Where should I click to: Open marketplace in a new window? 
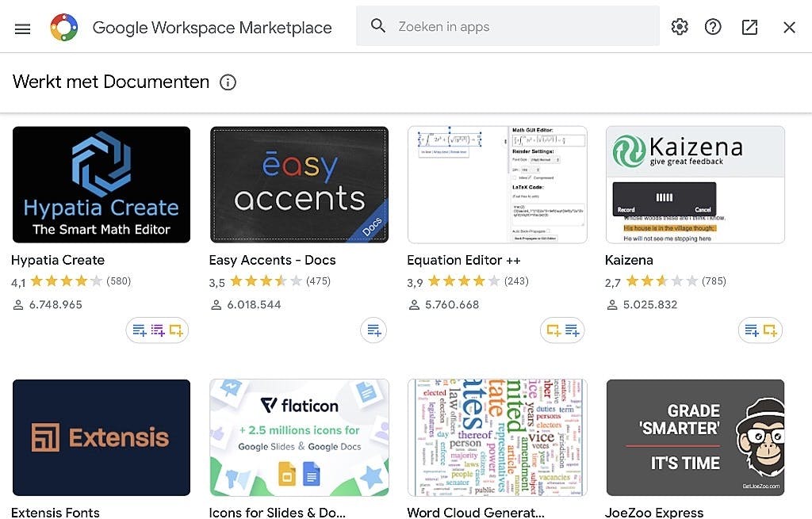tap(749, 27)
